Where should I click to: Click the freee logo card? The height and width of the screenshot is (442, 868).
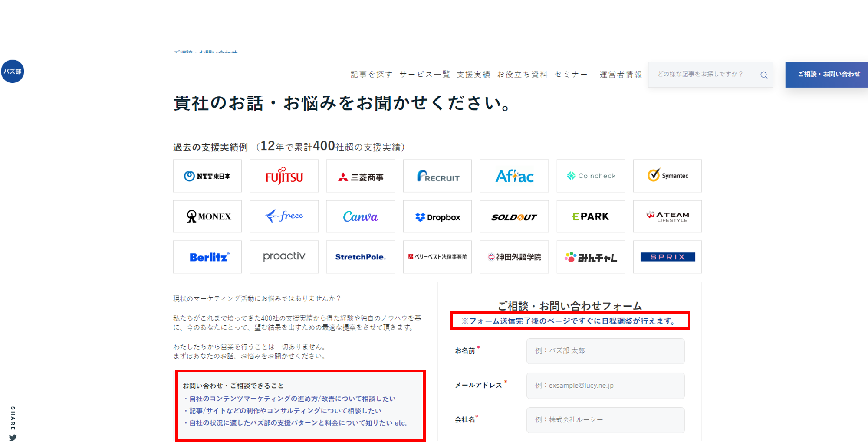[284, 216]
